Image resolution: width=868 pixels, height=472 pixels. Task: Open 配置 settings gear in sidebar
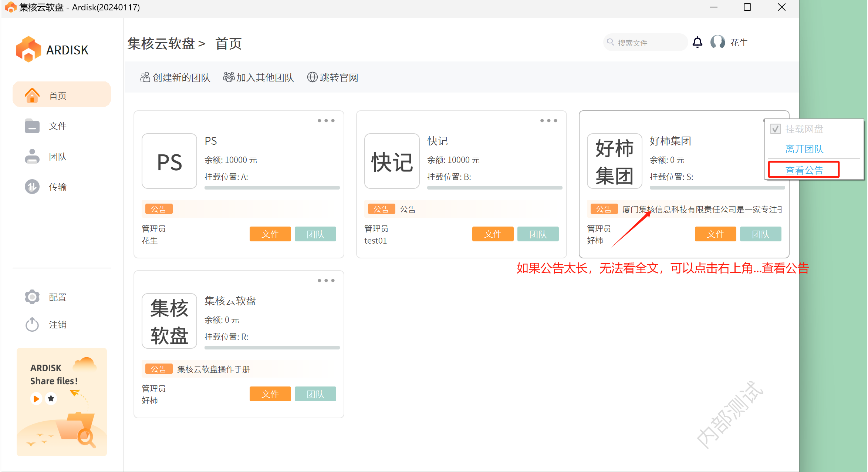tap(33, 297)
